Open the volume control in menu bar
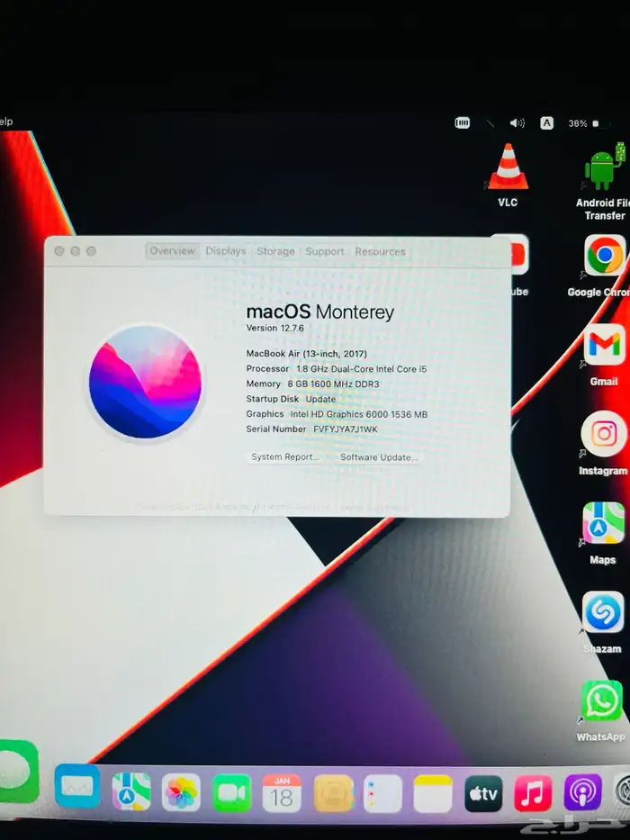The image size is (630, 840). (x=517, y=123)
